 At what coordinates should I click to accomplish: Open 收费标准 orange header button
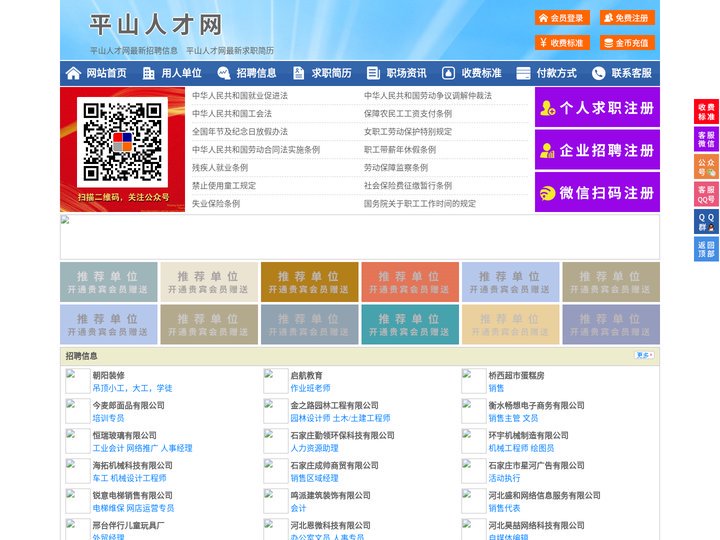[562, 43]
